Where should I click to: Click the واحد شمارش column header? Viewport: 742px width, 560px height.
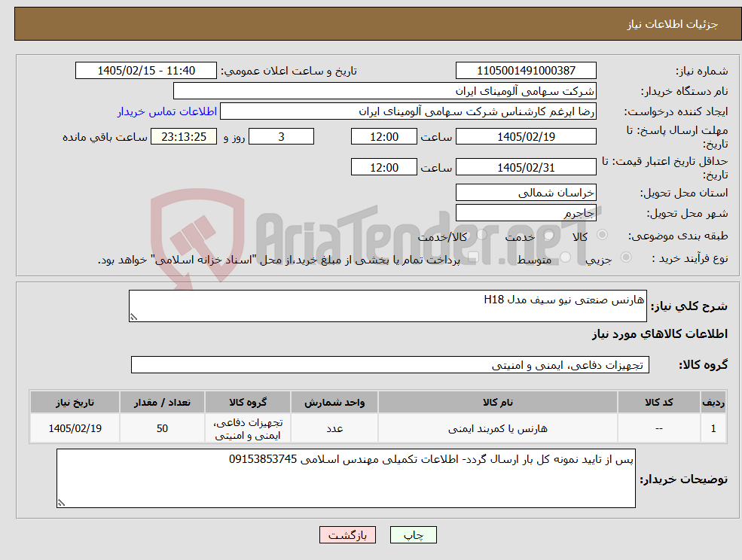click(334, 403)
